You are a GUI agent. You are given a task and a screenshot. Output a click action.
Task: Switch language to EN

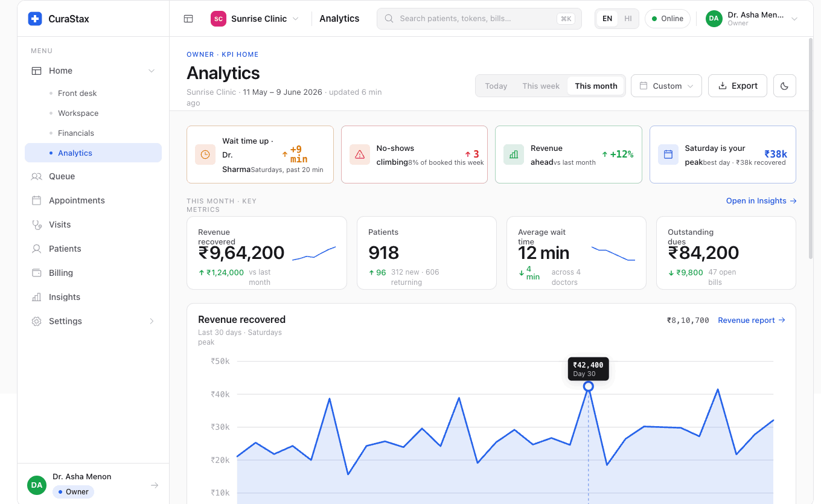click(607, 19)
